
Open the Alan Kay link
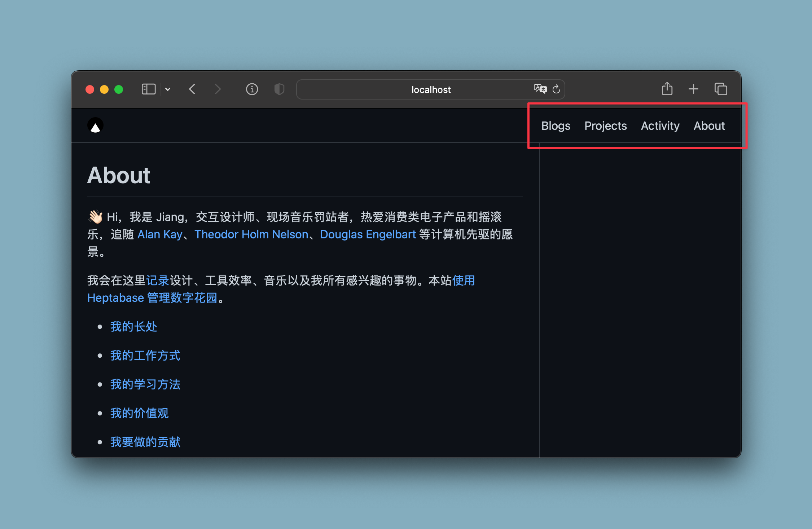click(160, 234)
